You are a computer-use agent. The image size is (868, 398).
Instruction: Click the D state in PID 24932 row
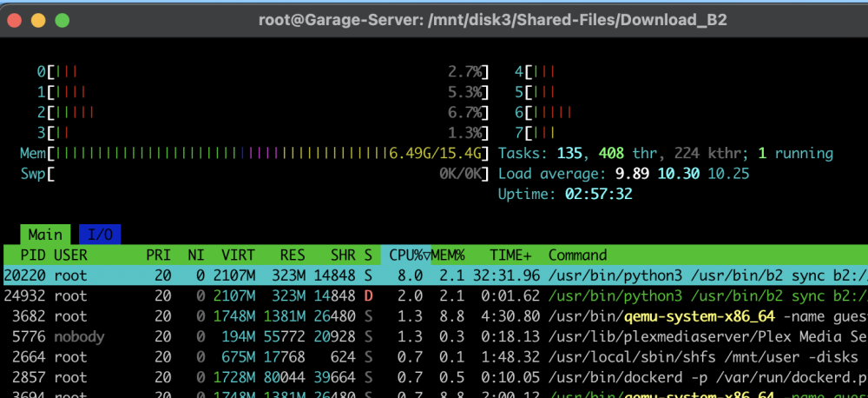[x=368, y=296]
